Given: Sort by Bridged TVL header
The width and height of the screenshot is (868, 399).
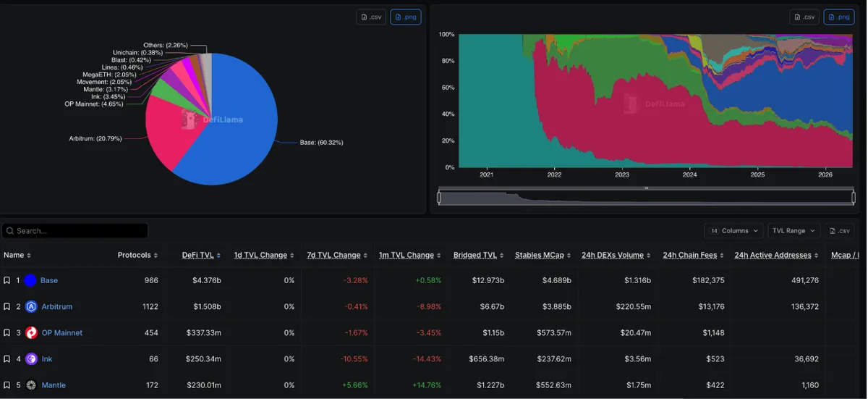Looking at the screenshot, I should tap(479, 255).
